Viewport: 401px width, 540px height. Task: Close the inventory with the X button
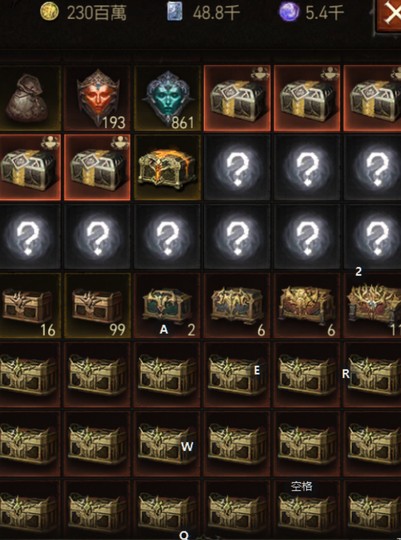click(x=389, y=15)
